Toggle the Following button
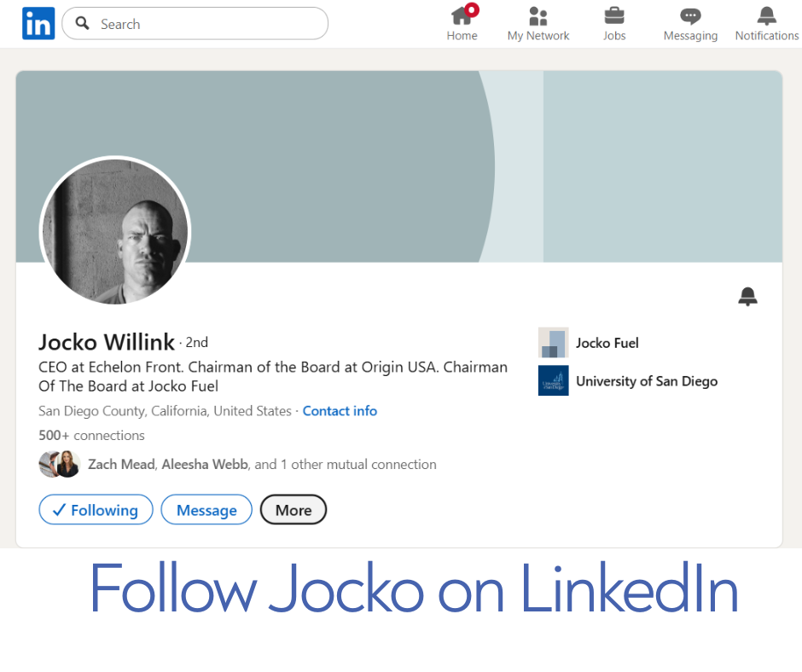Screen dimensions: 802x672 [96, 510]
